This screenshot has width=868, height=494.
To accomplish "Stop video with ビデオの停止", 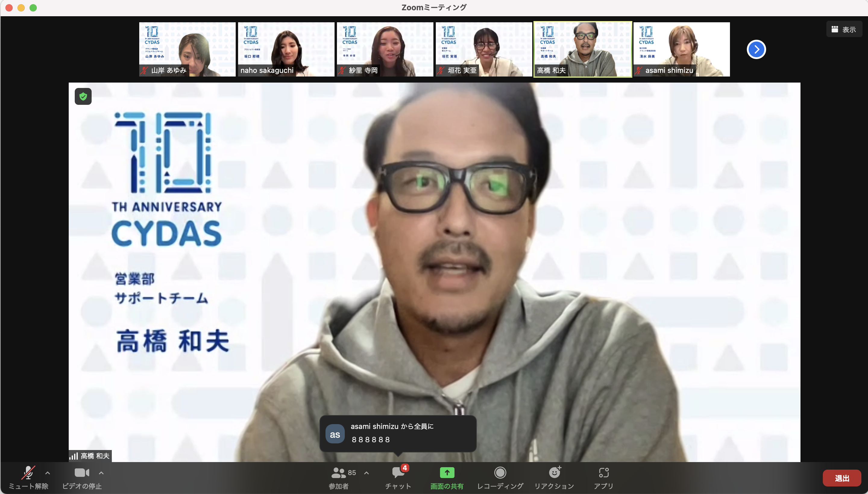I will click(82, 478).
